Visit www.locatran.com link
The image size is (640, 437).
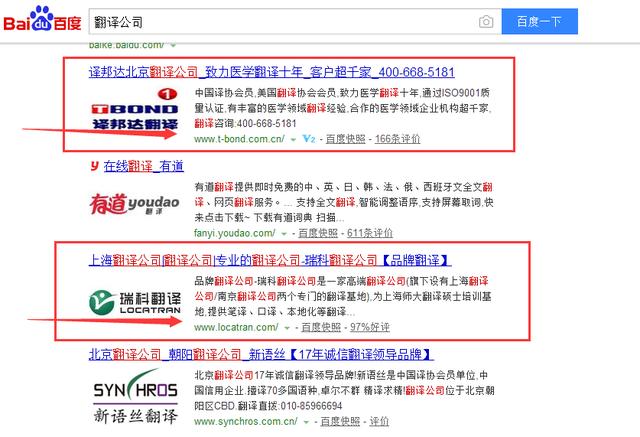[x=236, y=327]
